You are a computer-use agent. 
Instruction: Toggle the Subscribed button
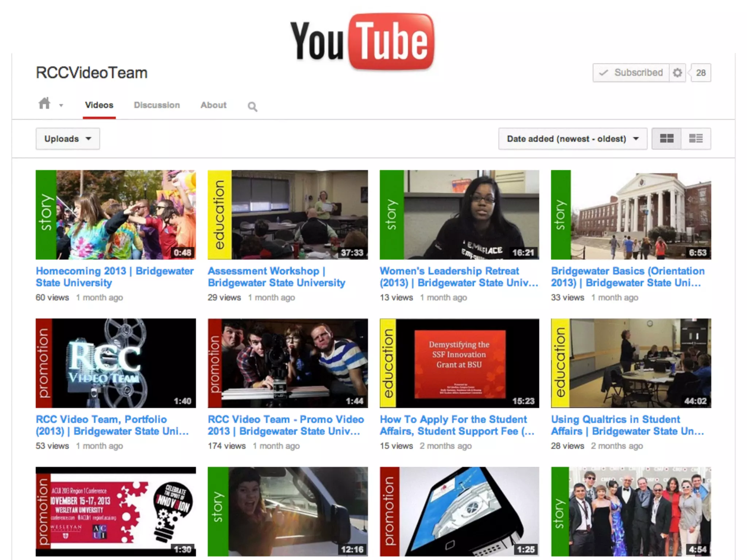[x=631, y=73]
